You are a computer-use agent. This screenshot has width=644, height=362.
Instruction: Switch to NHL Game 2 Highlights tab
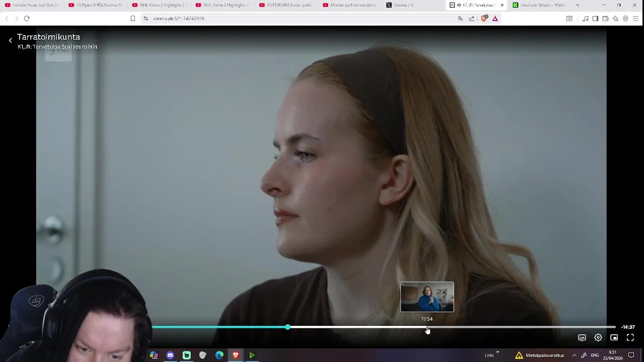point(223,5)
